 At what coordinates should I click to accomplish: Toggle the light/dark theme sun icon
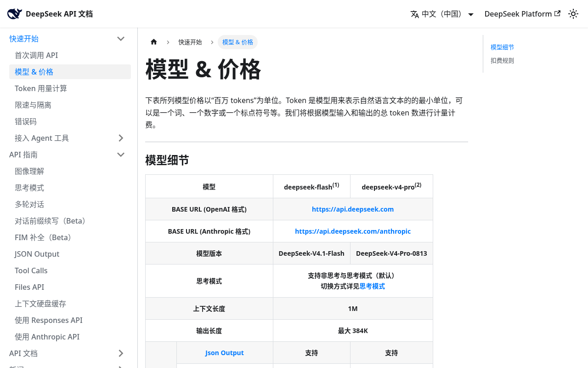[573, 14]
